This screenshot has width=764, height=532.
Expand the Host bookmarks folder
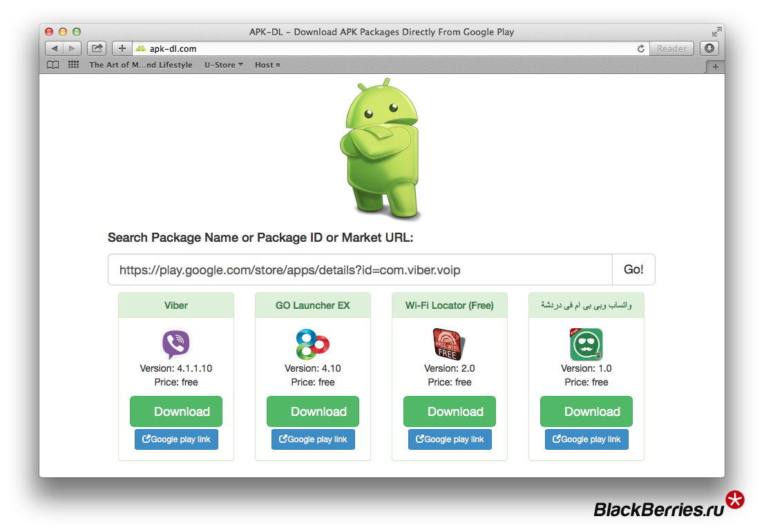click(267, 65)
